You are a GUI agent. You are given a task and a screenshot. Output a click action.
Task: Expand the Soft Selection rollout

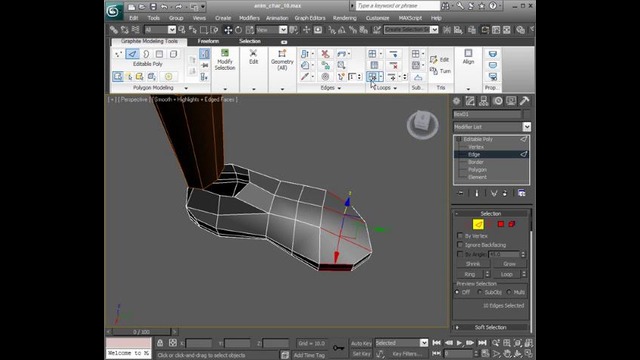pos(491,327)
